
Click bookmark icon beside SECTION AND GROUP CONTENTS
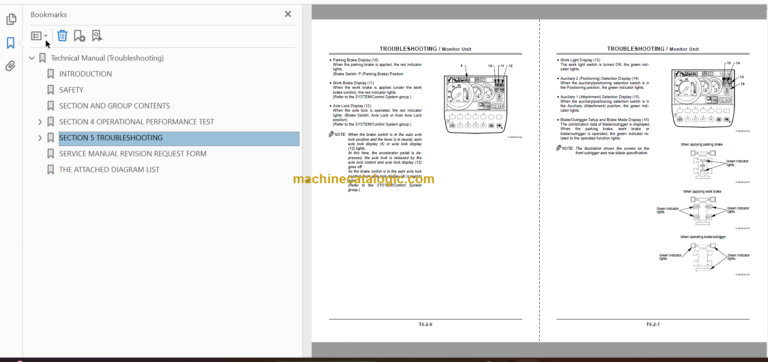point(50,106)
